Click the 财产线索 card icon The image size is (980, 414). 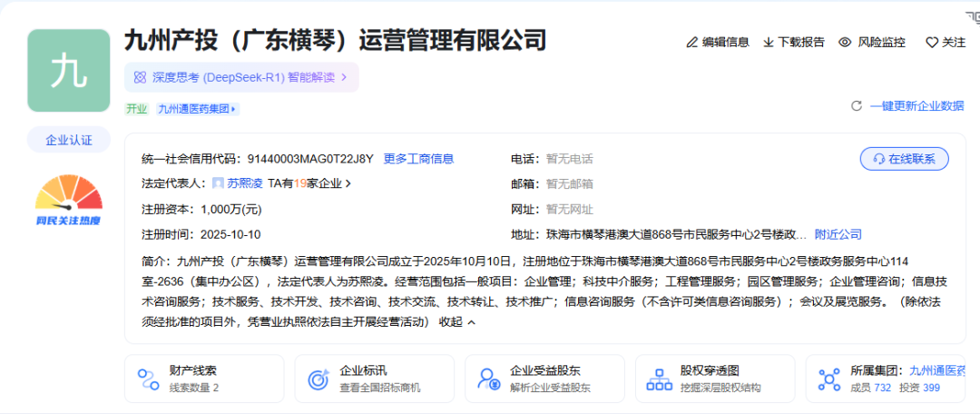tap(148, 379)
